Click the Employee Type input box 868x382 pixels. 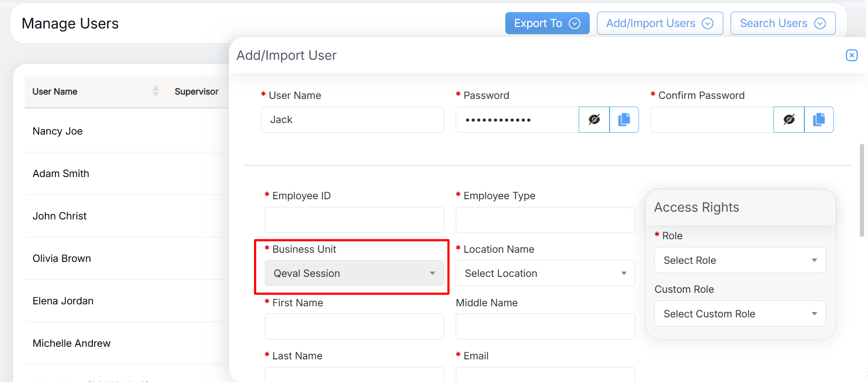(x=545, y=220)
